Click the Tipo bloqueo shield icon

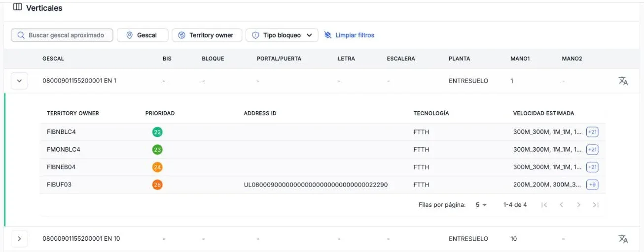click(255, 35)
